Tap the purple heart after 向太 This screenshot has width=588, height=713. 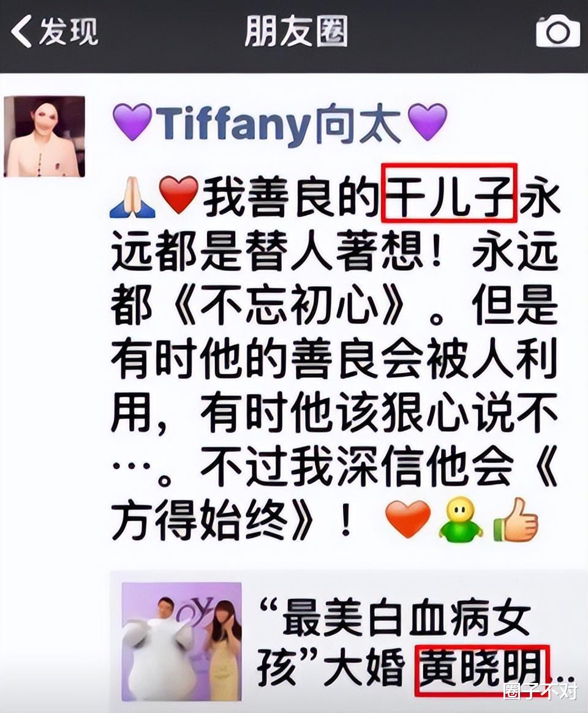coord(428,122)
